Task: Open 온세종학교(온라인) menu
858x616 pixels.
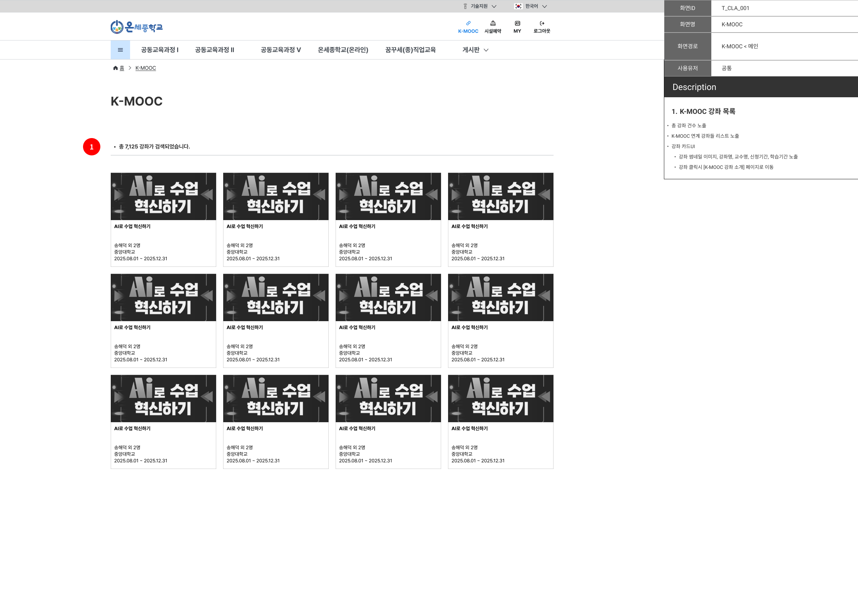Action: pos(343,50)
